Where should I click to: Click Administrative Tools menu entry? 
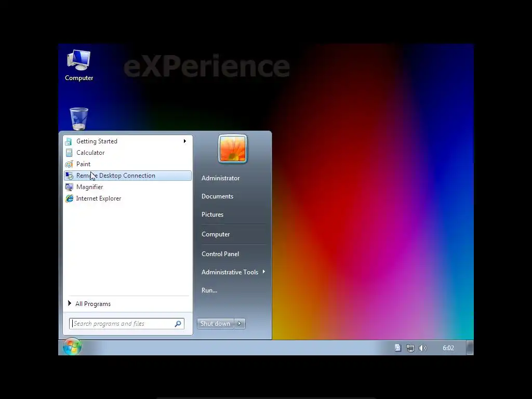230,272
